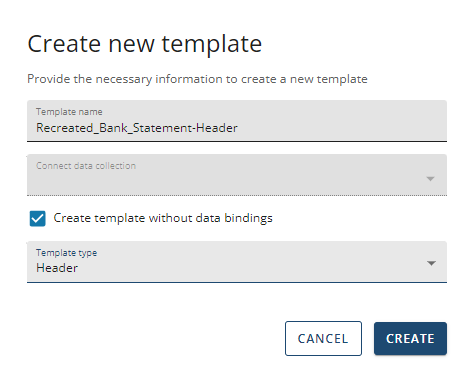
Task: Select the Template type combo box
Action: coord(237,262)
